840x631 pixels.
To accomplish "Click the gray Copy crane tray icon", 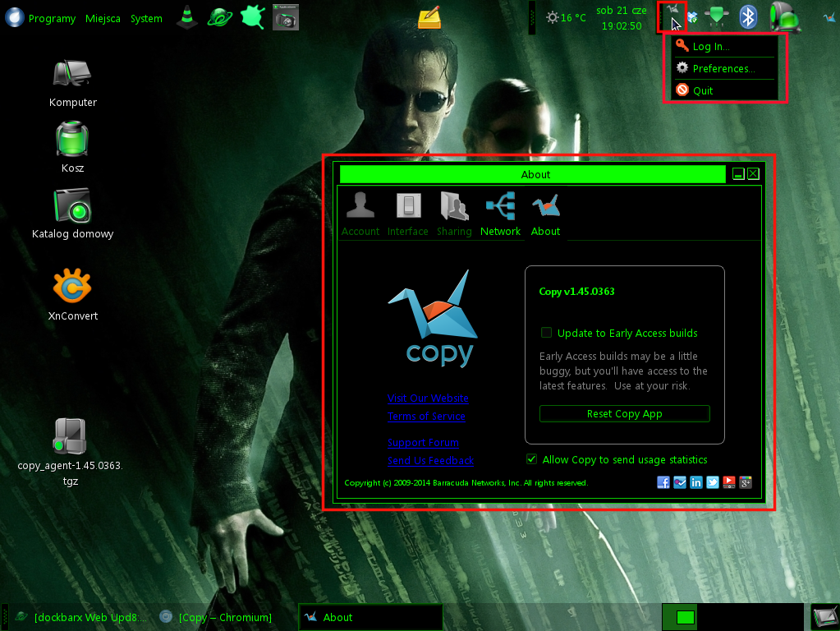I will tap(672, 10).
